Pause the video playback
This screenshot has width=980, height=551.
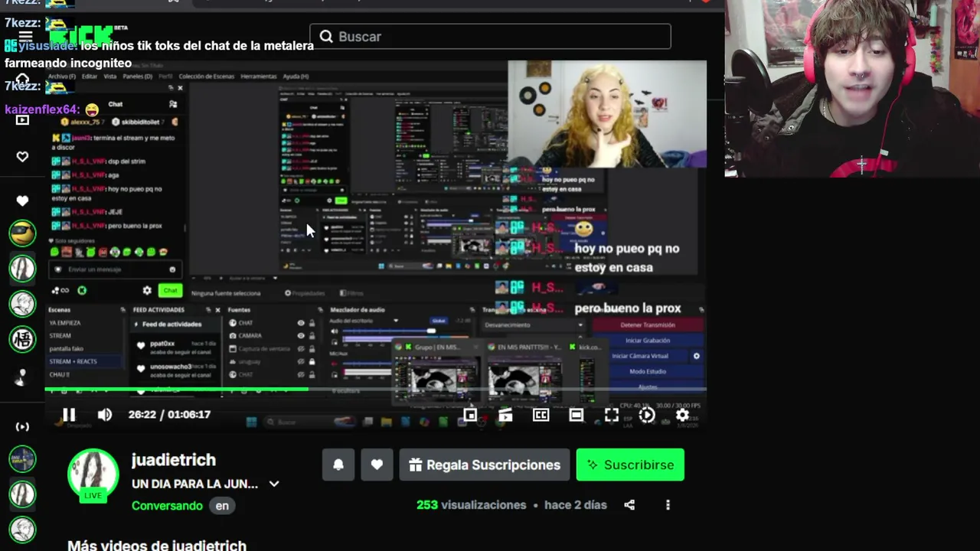[x=69, y=415]
